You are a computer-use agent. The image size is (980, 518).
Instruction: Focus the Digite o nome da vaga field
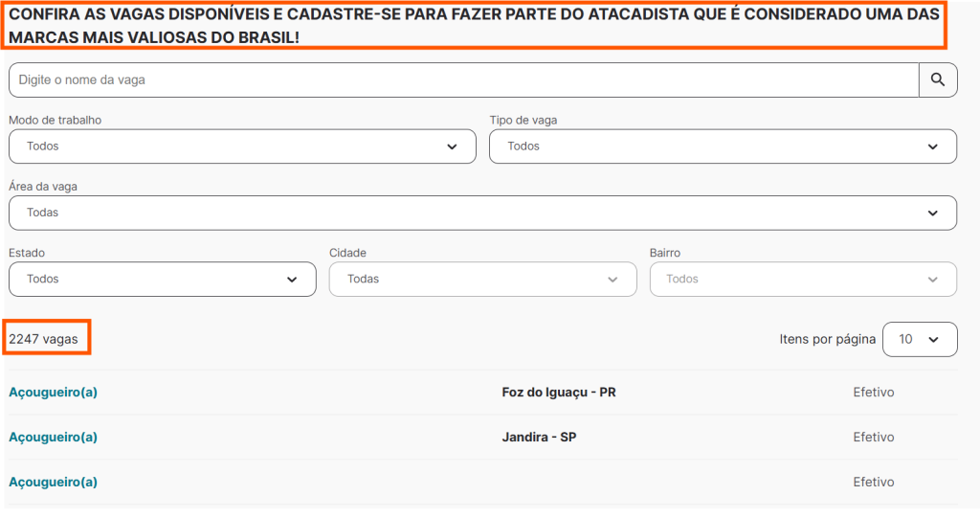(x=464, y=80)
